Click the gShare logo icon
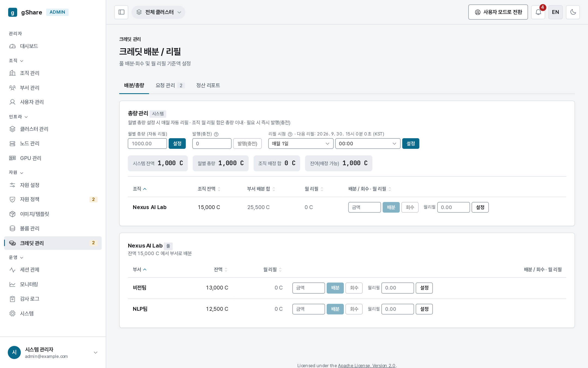 pyautogui.click(x=13, y=12)
